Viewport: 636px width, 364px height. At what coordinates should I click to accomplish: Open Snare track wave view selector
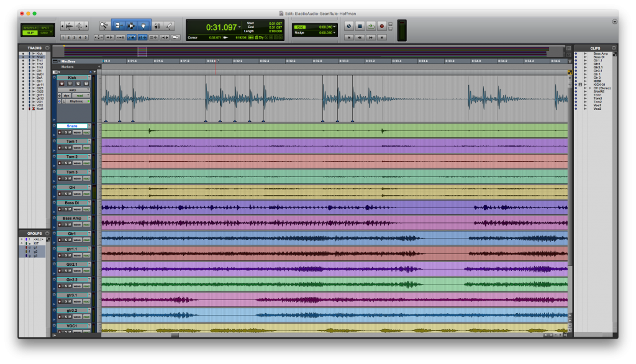(77, 132)
